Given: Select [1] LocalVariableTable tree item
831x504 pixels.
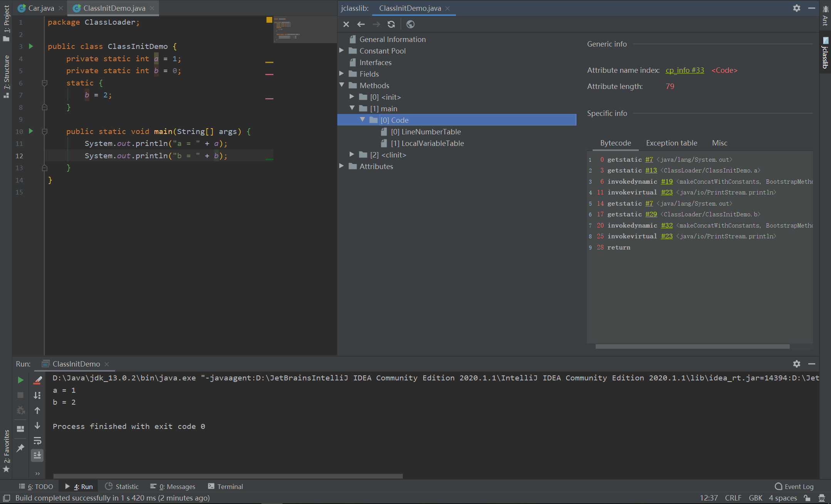Looking at the screenshot, I should [x=427, y=143].
